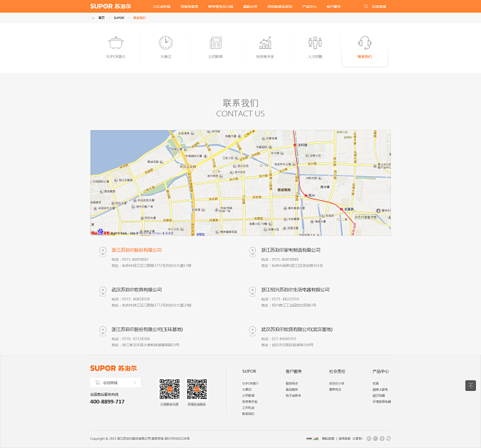The image size is (481, 448).
Task: Click the 环境家居电器 footer link
Action: point(382,401)
